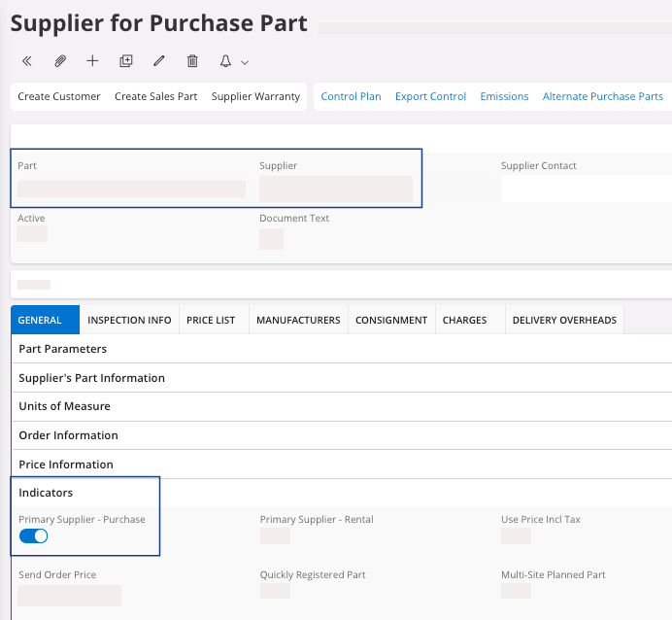672x620 pixels.
Task: Select the Delivery Overheads tab
Action: [x=564, y=320]
